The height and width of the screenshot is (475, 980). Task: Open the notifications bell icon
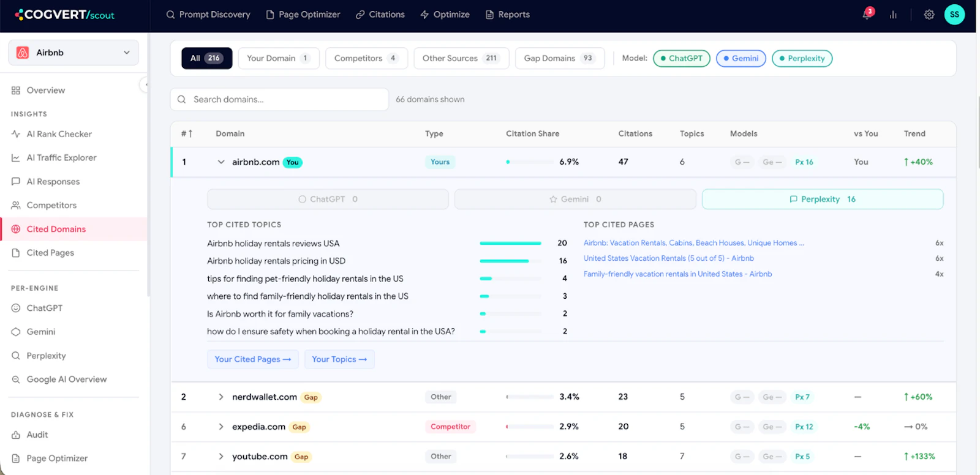(867, 14)
